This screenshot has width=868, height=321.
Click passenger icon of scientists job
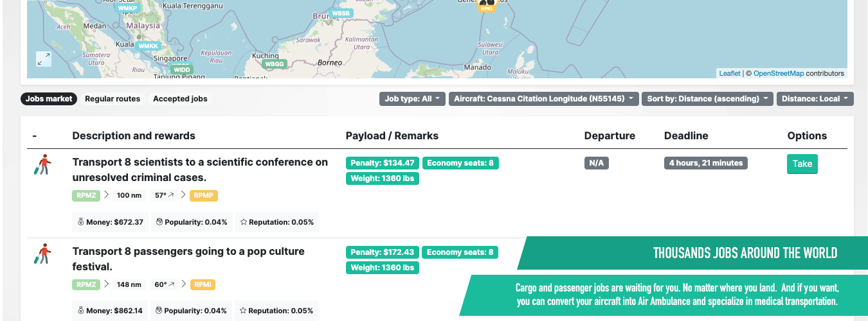coord(42,165)
